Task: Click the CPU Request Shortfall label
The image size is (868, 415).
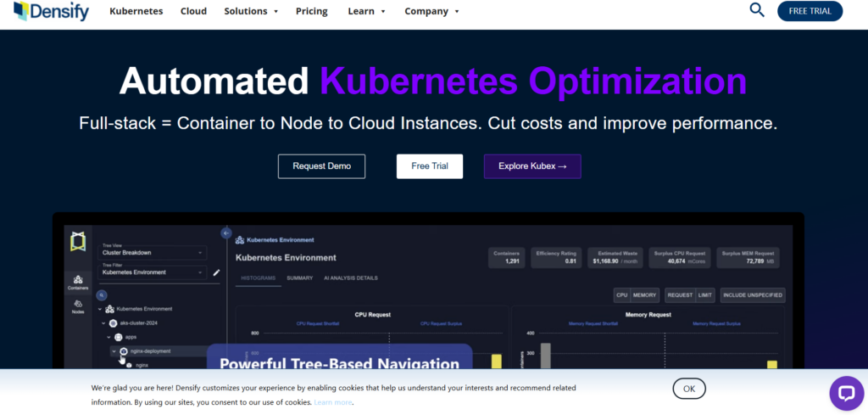Action: click(x=318, y=323)
